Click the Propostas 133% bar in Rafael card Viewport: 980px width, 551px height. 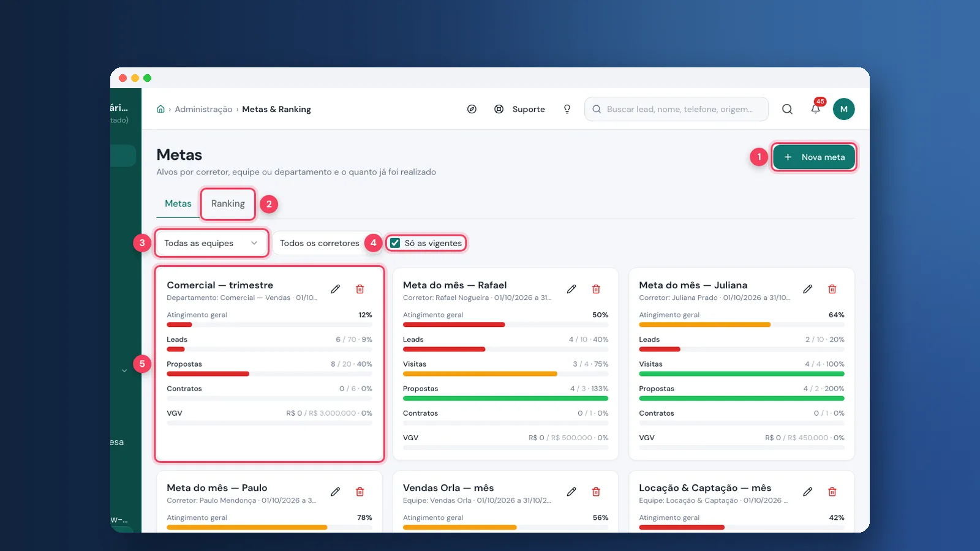click(x=505, y=398)
